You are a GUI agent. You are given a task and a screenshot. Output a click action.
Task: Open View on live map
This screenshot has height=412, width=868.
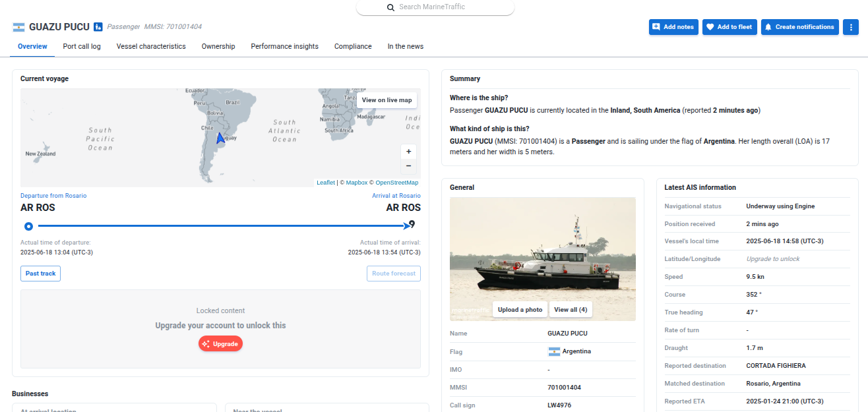pyautogui.click(x=387, y=100)
